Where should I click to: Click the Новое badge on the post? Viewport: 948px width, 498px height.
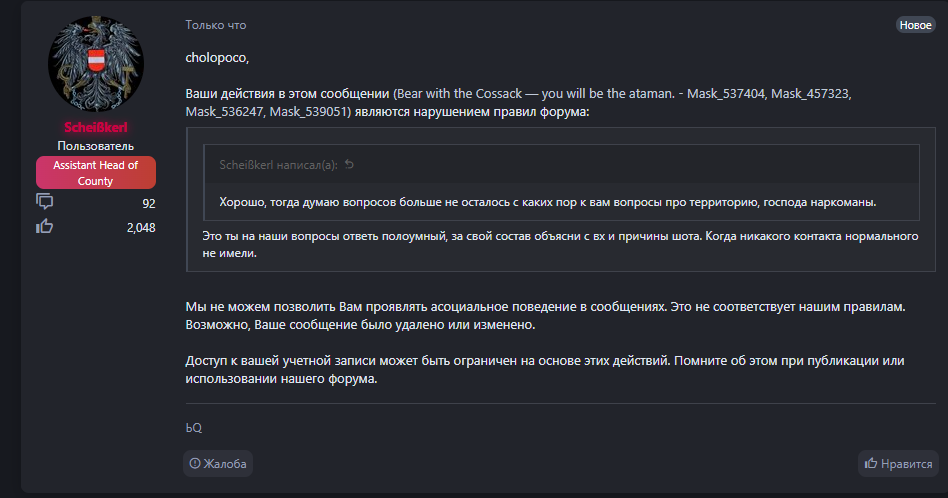[915, 25]
